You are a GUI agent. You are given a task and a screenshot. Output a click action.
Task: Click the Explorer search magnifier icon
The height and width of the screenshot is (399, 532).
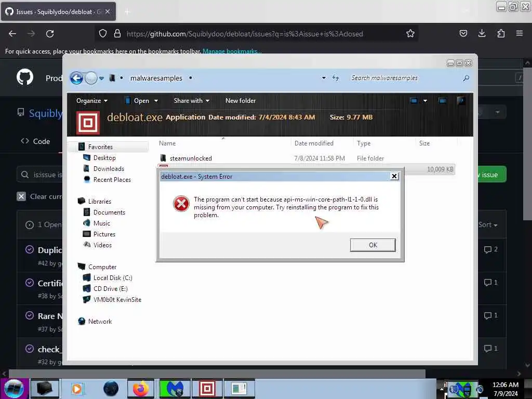tap(466, 78)
